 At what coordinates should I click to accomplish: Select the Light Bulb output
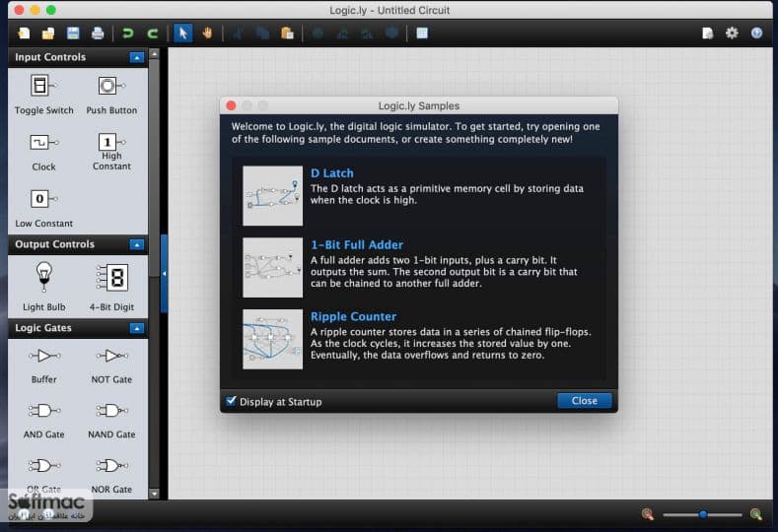click(x=43, y=286)
